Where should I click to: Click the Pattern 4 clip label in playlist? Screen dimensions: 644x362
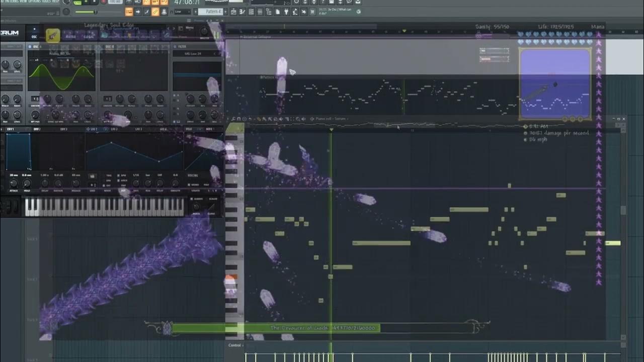pos(268,77)
